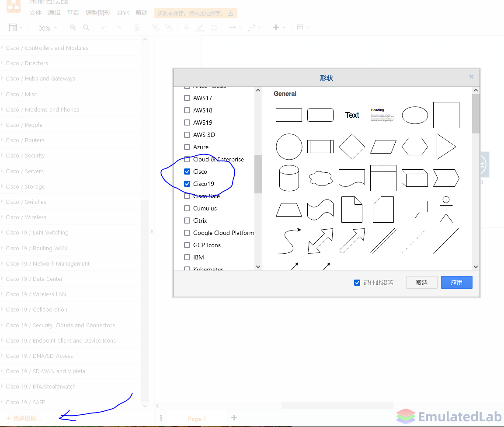
Task: Uncheck the Cisco19 checkbox
Action: tap(187, 184)
